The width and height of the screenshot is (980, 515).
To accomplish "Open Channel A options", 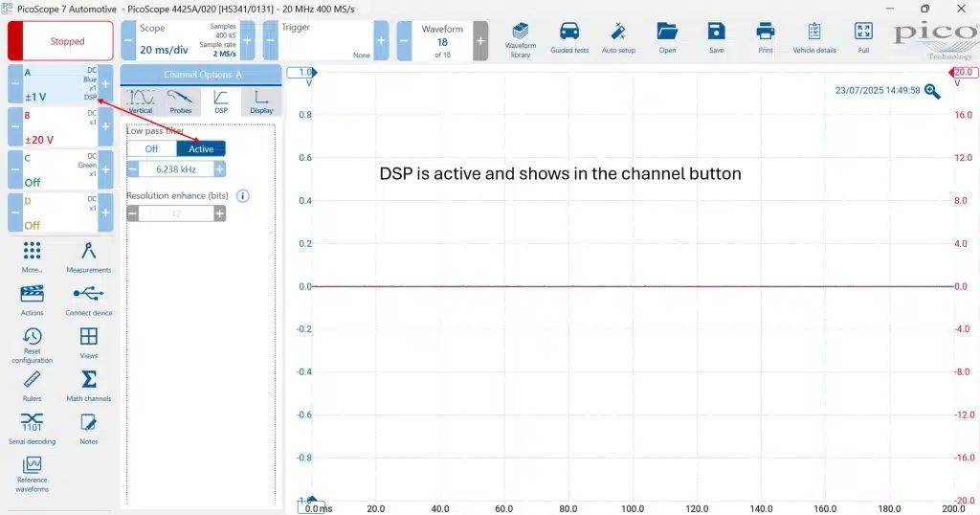I will tap(60, 83).
